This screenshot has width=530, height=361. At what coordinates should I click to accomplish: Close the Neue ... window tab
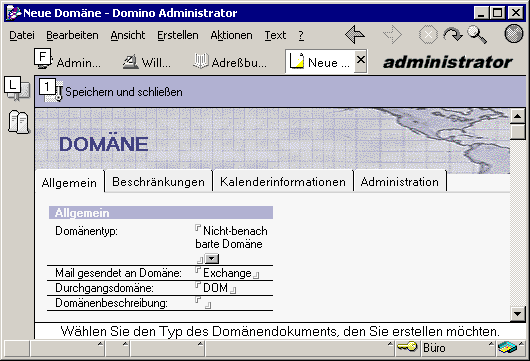pyautogui.click(x=361, y=60)
